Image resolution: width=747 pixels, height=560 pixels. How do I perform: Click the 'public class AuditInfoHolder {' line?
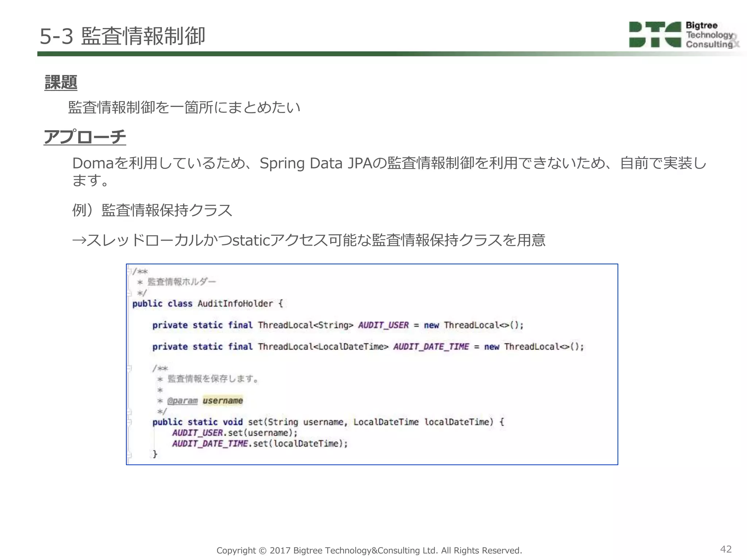point(208,304)
